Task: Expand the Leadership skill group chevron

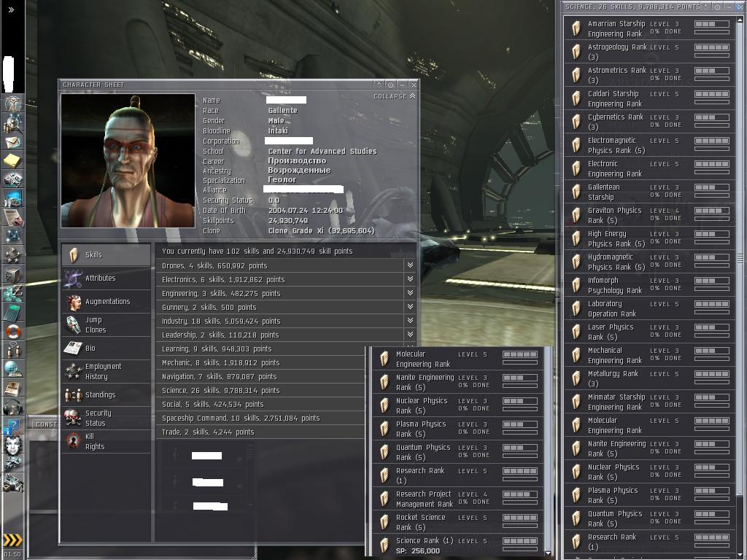Action: [x=410, y=334]
